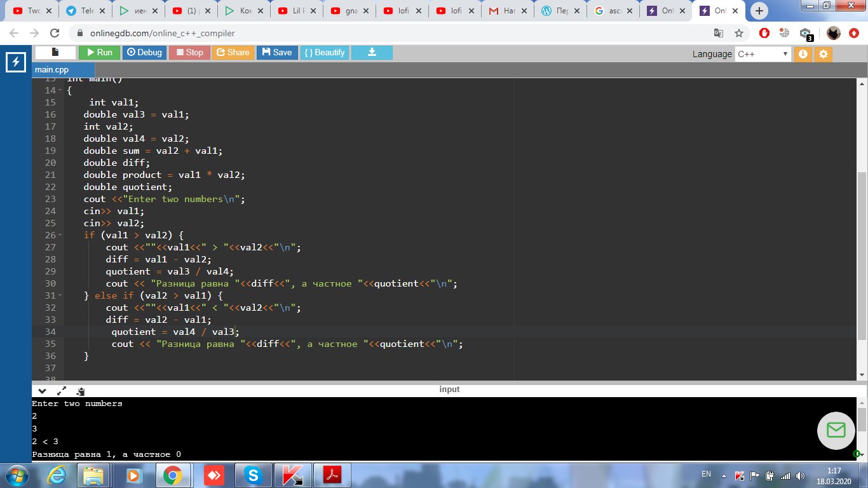Screen dimensions: 868x488
Task: Open a new browser tab
Action: 759,11
